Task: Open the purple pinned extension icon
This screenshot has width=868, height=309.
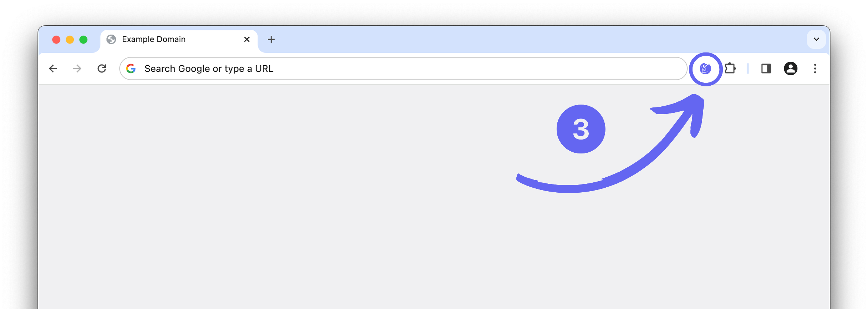Action: click(x=705, y=69)
